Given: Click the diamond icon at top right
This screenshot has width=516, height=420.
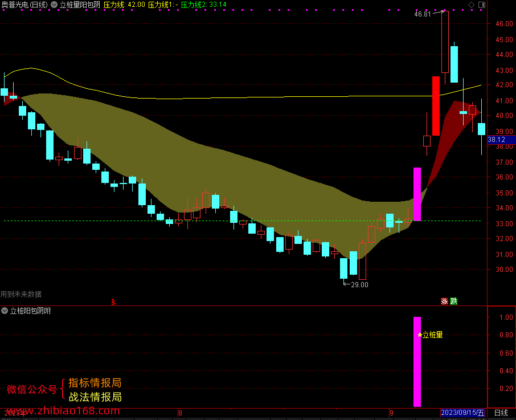Looking at the screenshot, I should click(x=471, y=5).
